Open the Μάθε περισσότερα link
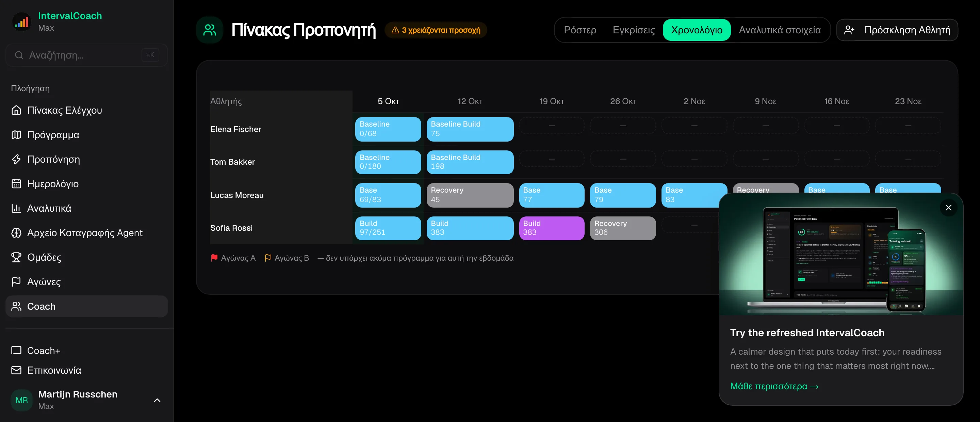Viewport: 980px width, 422px height. pos(774,386)
